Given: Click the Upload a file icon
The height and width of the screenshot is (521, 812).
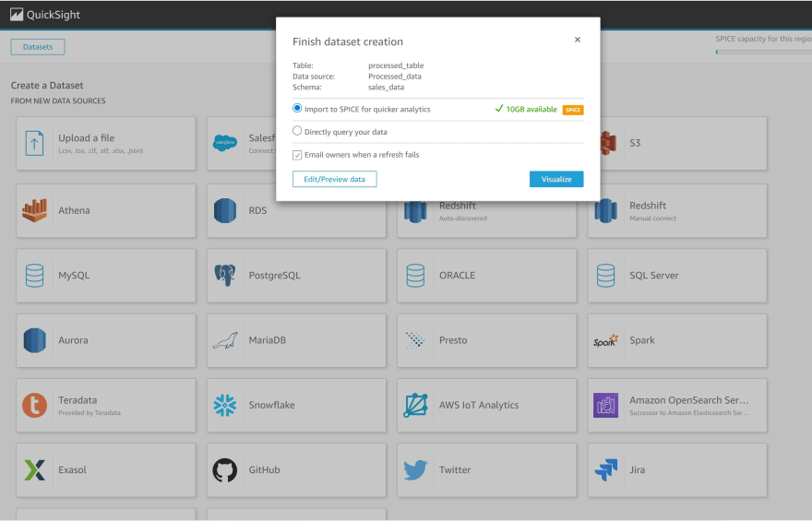Looking at the screenshot, I should tap(35, 143).
